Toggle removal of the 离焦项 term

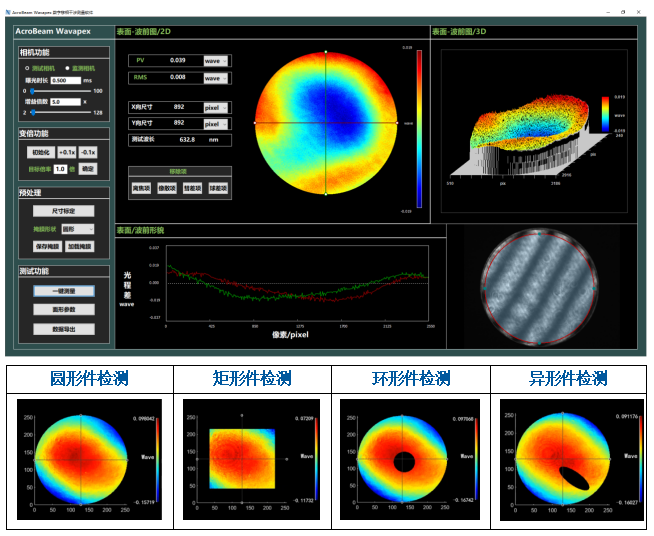click(x=142, y=188)
